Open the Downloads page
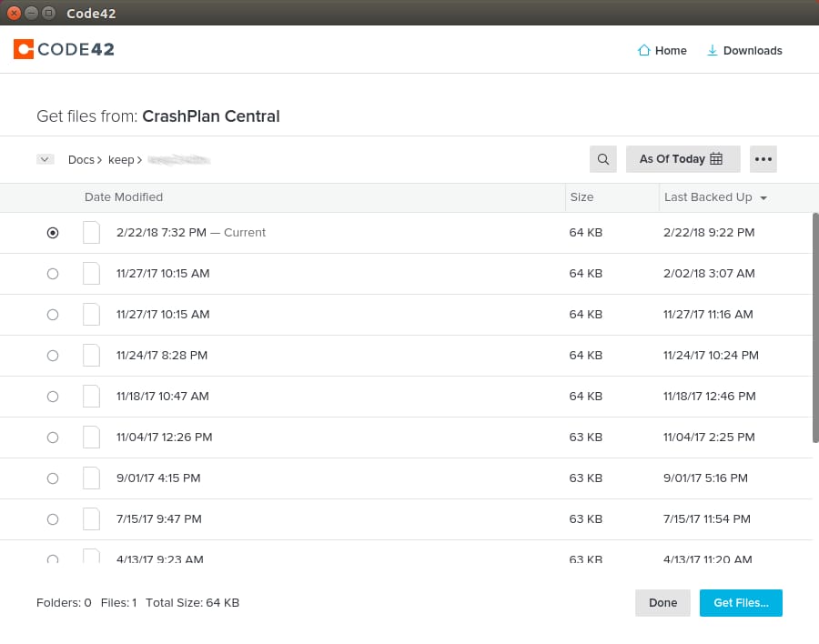This screenshot has width=819, height=644. [744, 51]
